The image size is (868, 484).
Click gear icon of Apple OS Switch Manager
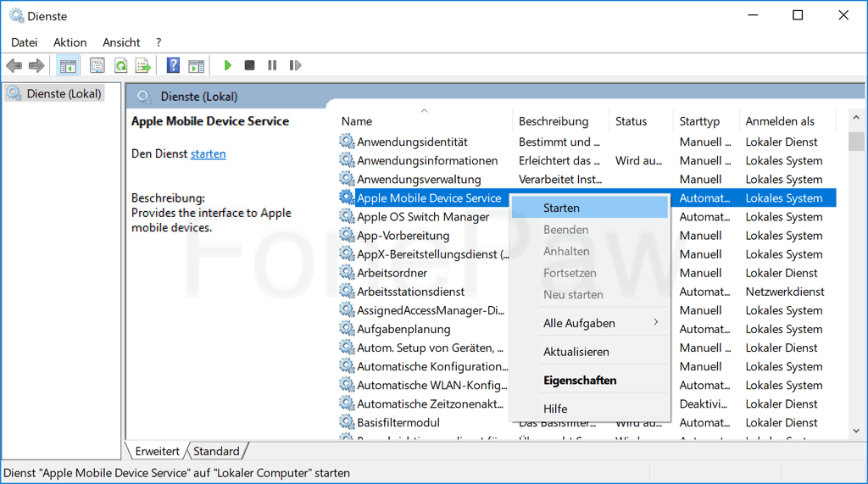click(x=347, y=216)
